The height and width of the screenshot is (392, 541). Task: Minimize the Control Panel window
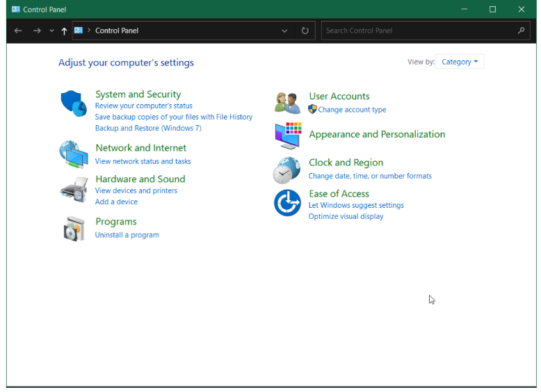[464, 9]
